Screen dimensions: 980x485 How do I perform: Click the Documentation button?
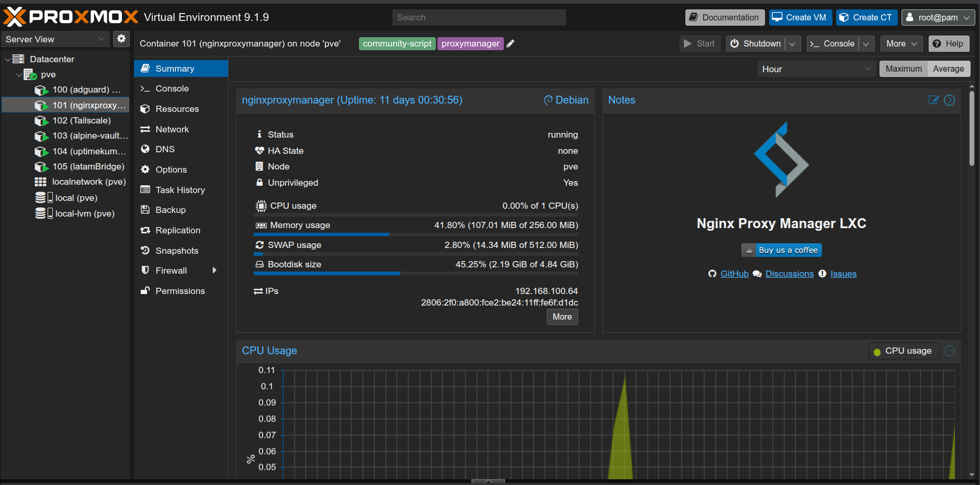[x=725, y=17]
